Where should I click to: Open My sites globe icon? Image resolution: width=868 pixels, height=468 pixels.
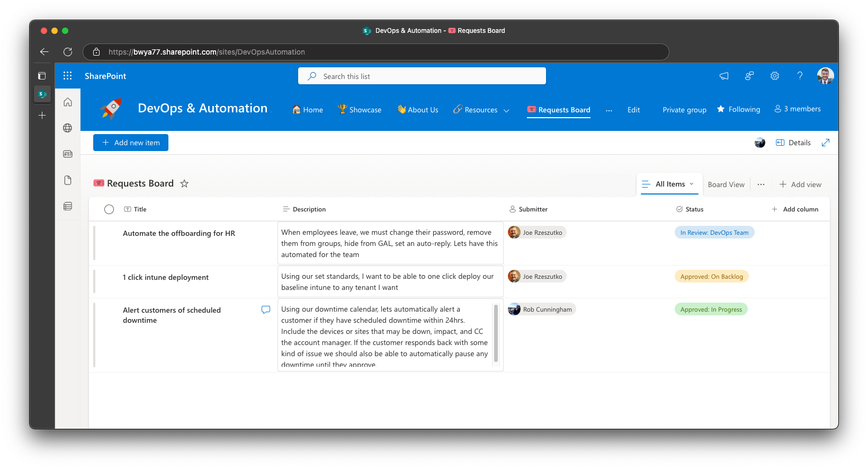pyautogui.click(x=68, y=128)
